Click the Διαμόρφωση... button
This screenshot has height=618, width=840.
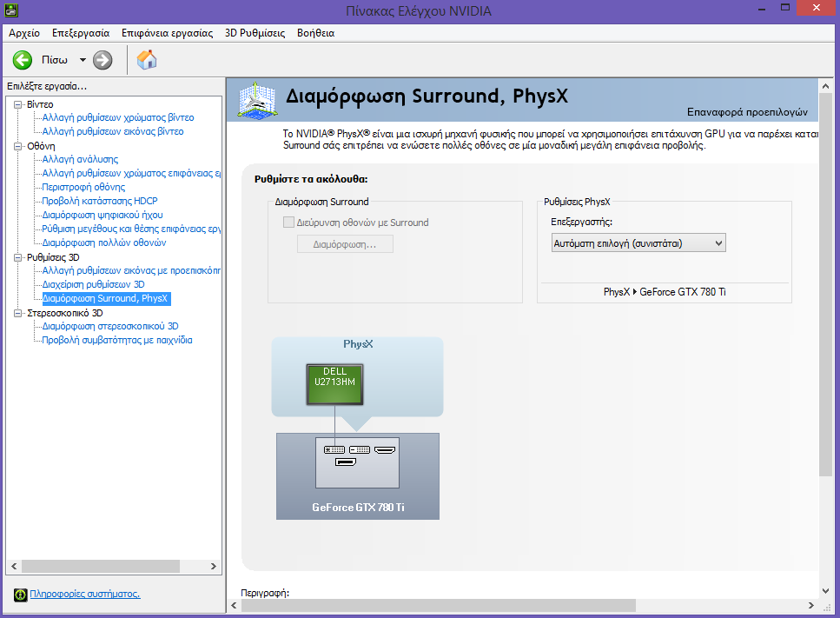pos(345,244)
